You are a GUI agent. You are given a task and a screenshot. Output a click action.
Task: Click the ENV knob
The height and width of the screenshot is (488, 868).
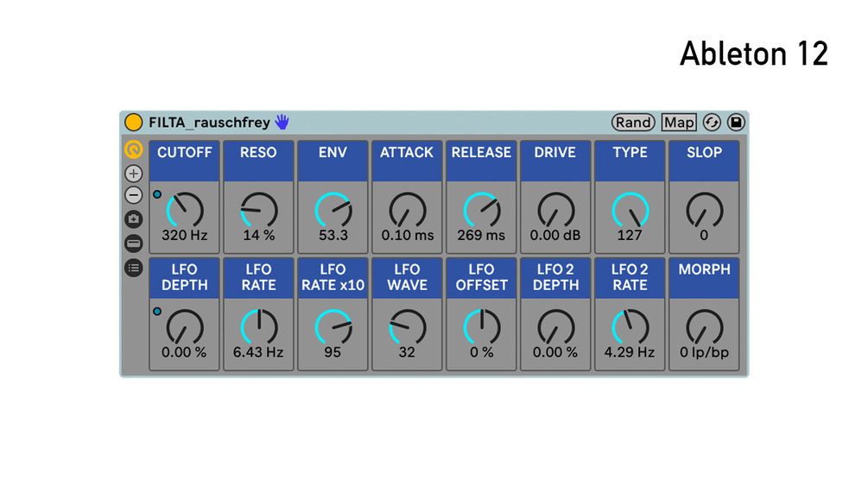(333, 210)
